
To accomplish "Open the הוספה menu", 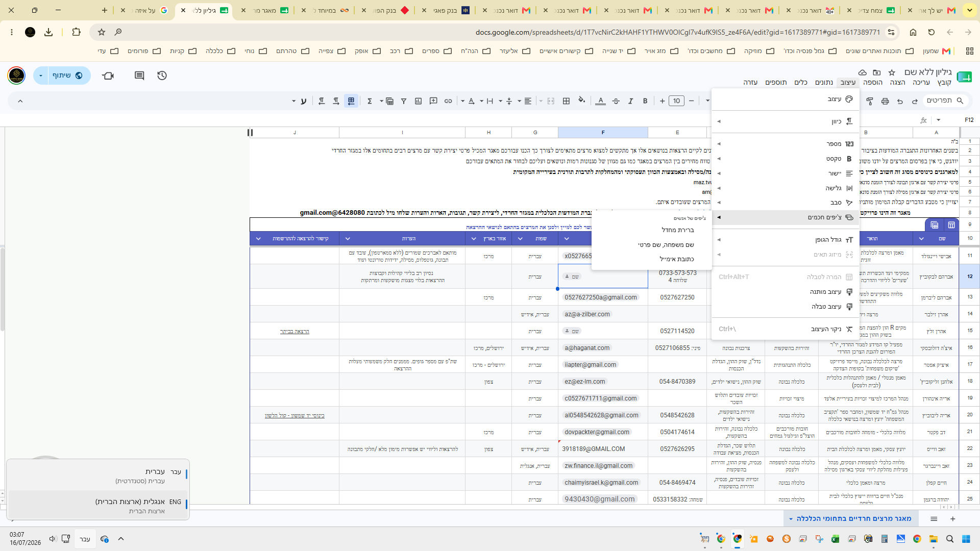I will (873, 82).
